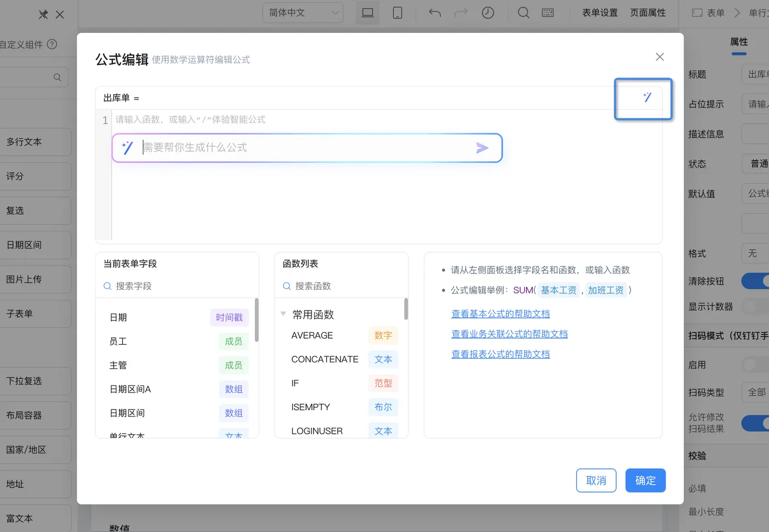Click the 多行文本 component in the left panel
The image size is (769, 532).
tap(35, 142)
